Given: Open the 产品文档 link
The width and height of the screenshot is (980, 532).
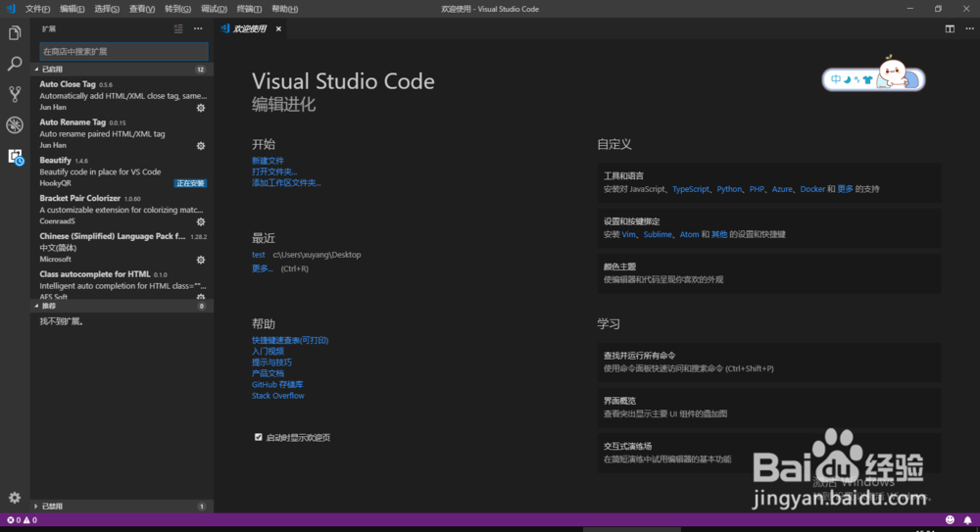Looking at the screenshot, I should click(268, 373).
